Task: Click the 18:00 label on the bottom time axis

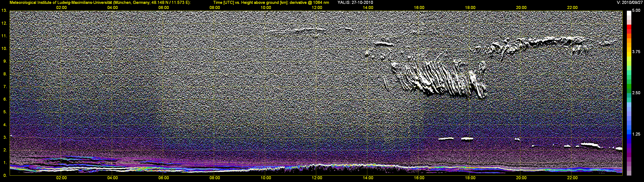Action: coord(470,178)
